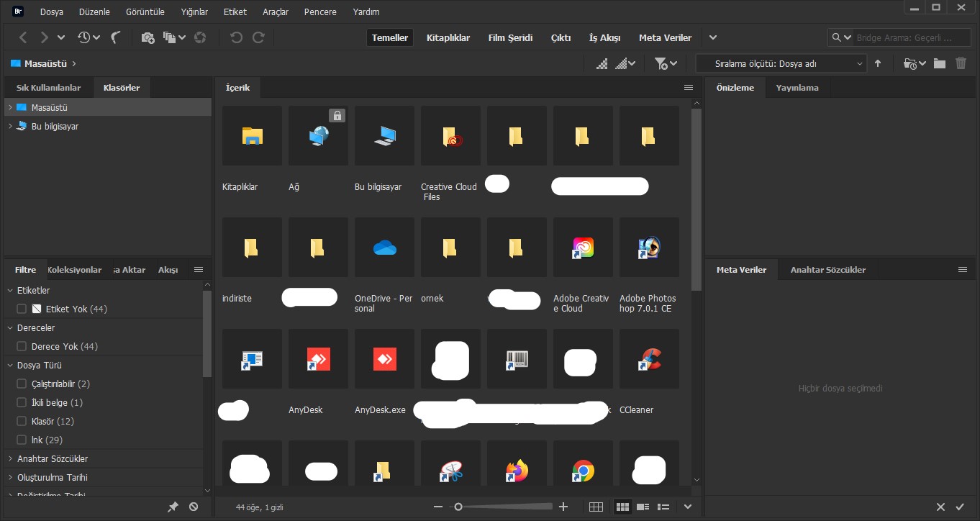Go forward with the right arrow icon
This screenshot has height=521, width=980.
click(x=45, y=37)
